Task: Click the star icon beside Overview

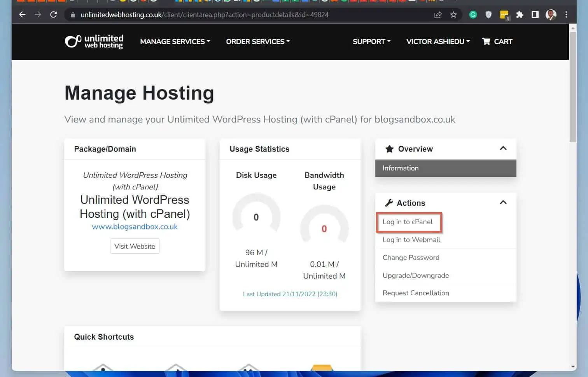Action: (389, 149)
